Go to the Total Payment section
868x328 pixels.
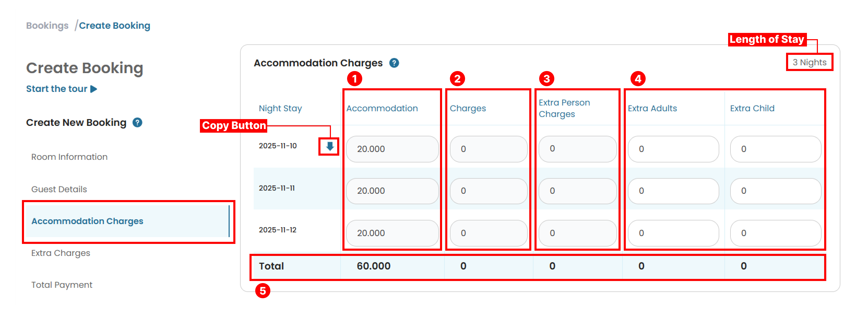(x=62, y=285)
